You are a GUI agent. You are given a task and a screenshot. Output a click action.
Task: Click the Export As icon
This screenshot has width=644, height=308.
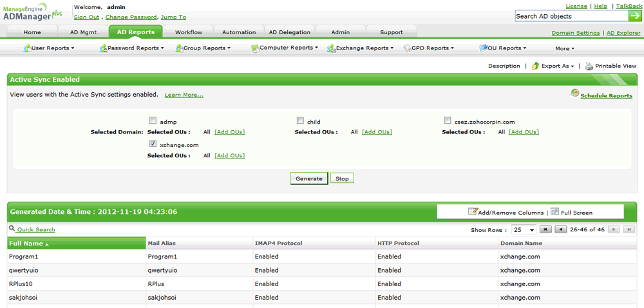[x=535, y=66]
